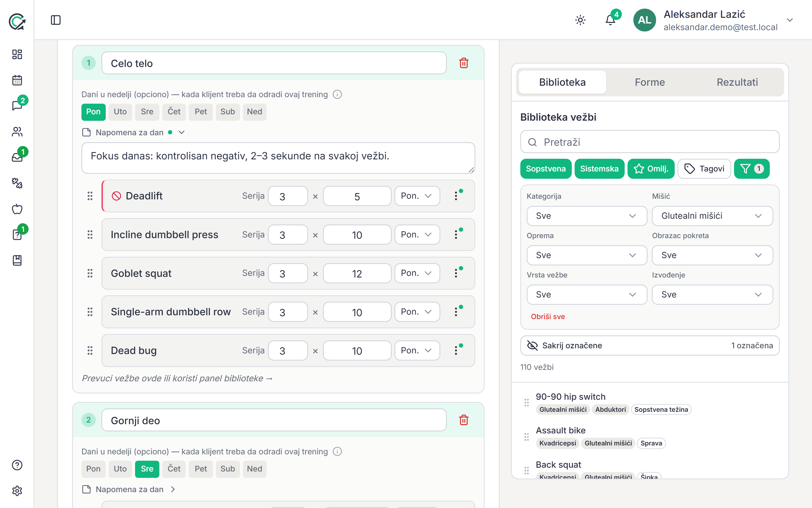812x508 pixels.
Task: Toggle the Sistemska filter chip
Action: coord(599,169)
